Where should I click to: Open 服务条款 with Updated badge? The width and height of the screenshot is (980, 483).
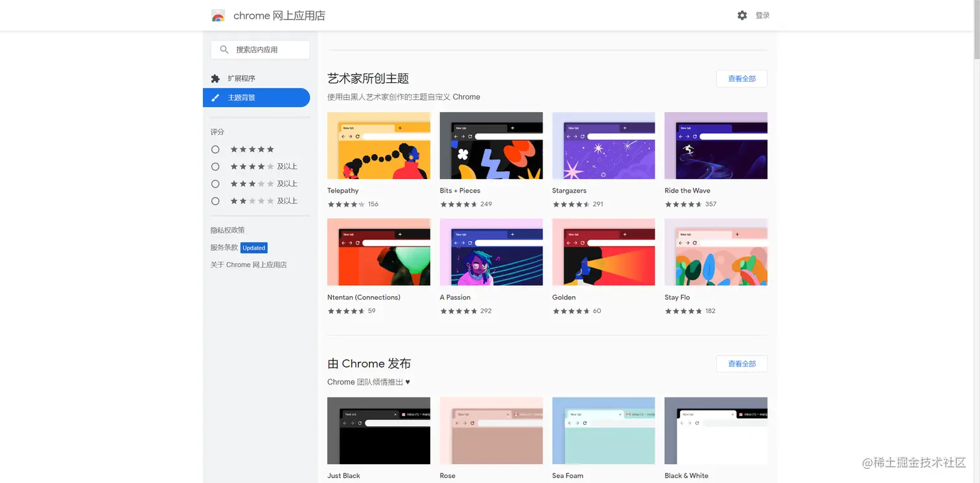click(224, 247)
